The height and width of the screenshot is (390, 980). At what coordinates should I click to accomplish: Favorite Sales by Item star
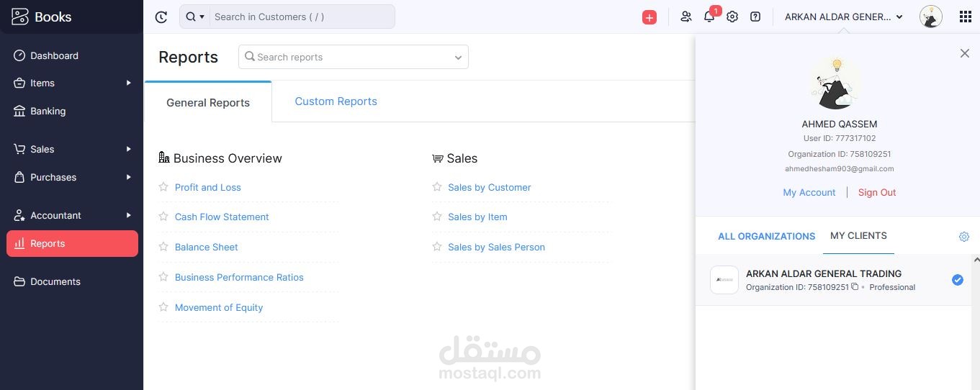coord(437,217)
